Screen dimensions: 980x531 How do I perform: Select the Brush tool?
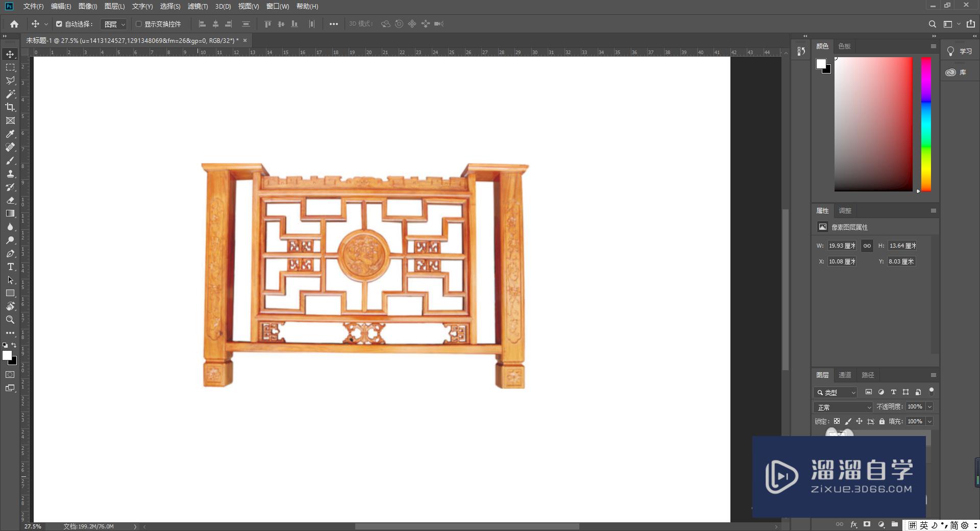(10, 160)
